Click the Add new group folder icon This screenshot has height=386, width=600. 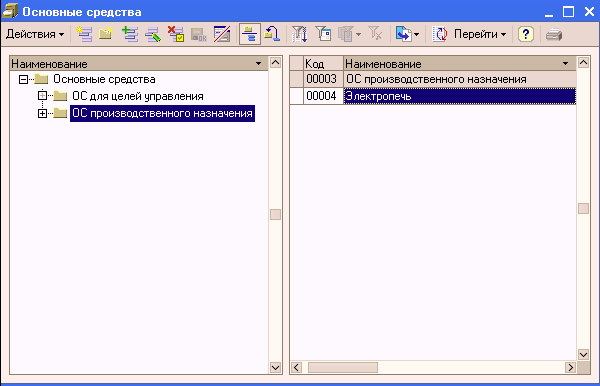[106, 34]
